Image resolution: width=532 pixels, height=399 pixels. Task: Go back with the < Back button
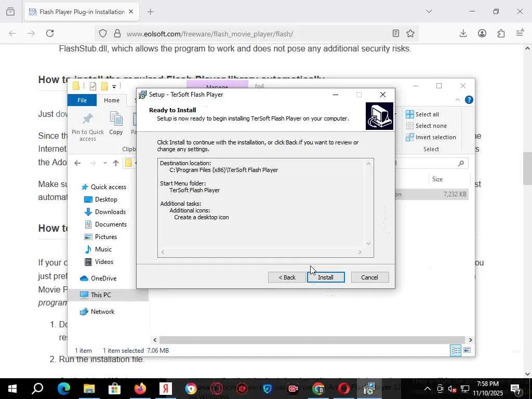point(287,277)
